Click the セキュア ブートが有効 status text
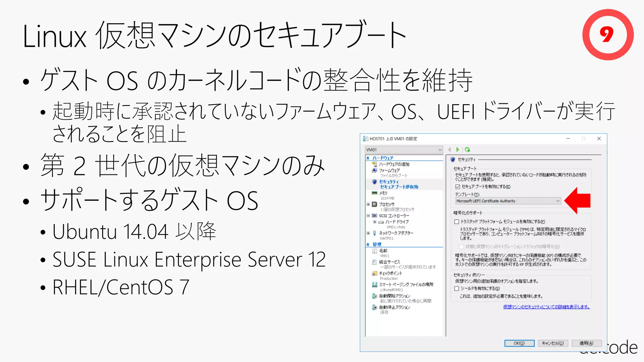Image resolution: width=644 pixels, height=362 pixels. coord(399,187)
